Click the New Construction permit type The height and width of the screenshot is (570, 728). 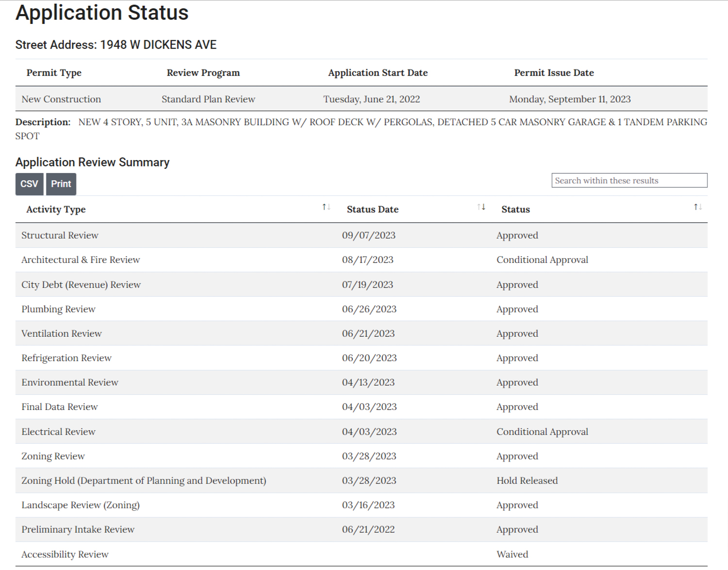[x=61, y=99]
